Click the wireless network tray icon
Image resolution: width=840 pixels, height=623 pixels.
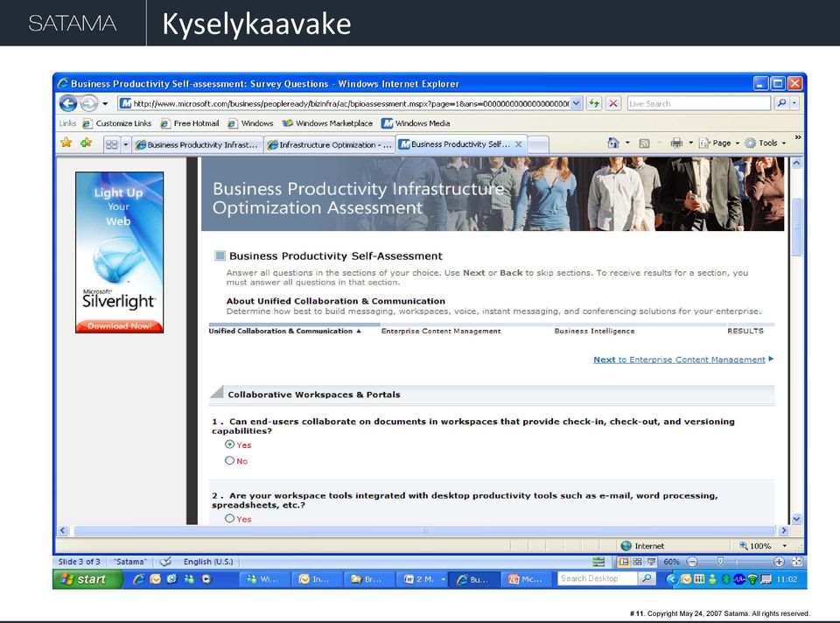(752, 579)
